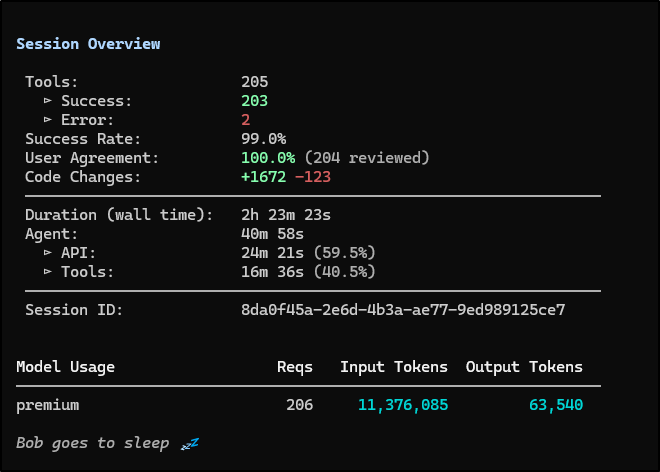Select the -123 removed lines value

click(313, 177)
